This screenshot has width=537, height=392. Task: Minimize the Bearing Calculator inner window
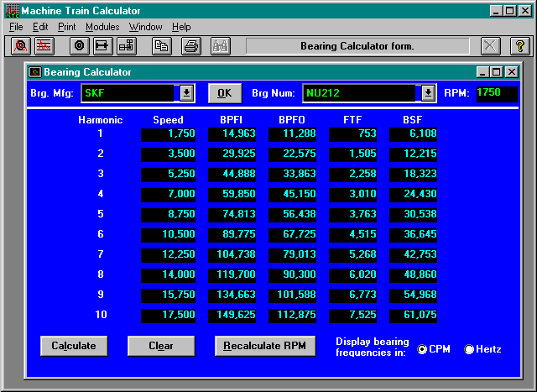(x=483, y=72)
